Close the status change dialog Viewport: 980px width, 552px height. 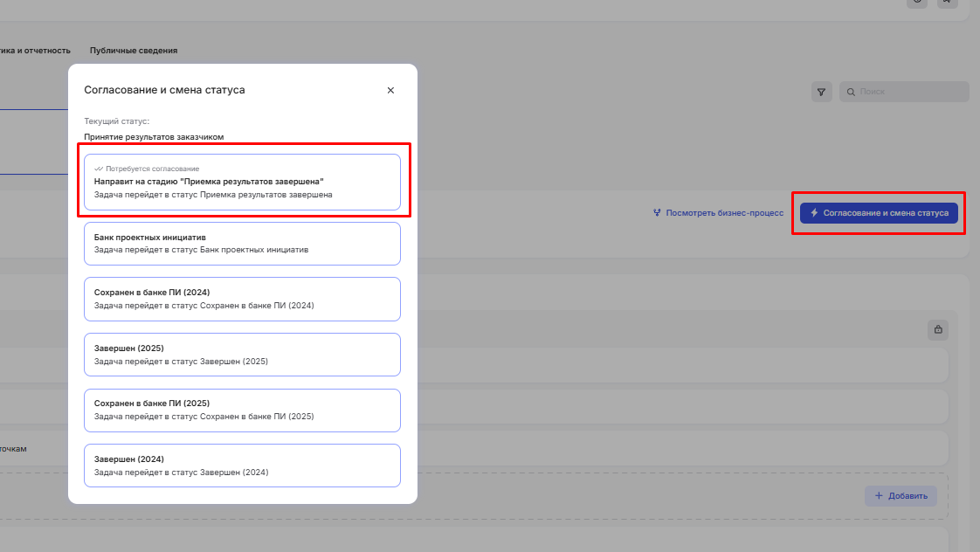click(x=390, y=90)
